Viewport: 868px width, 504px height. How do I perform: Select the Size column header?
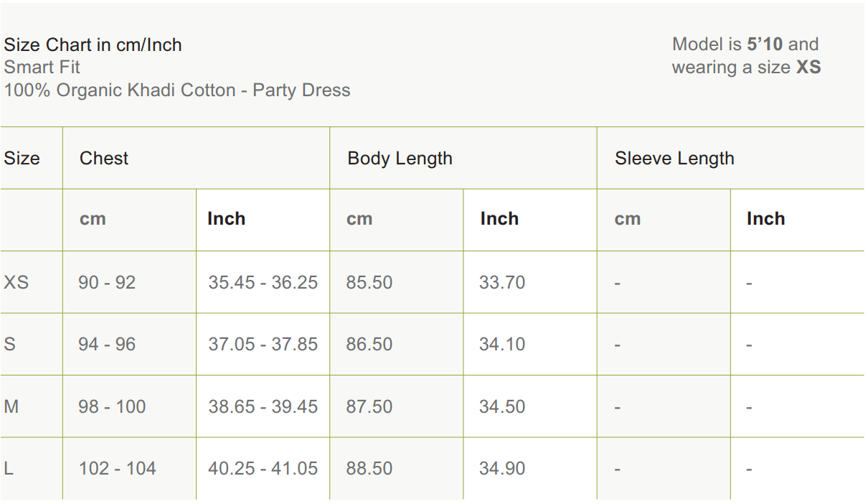[x=22, y=159]
